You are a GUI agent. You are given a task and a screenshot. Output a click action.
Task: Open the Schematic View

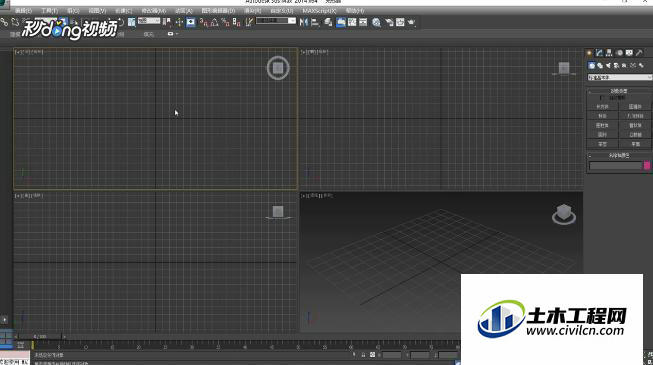(364, 22)
